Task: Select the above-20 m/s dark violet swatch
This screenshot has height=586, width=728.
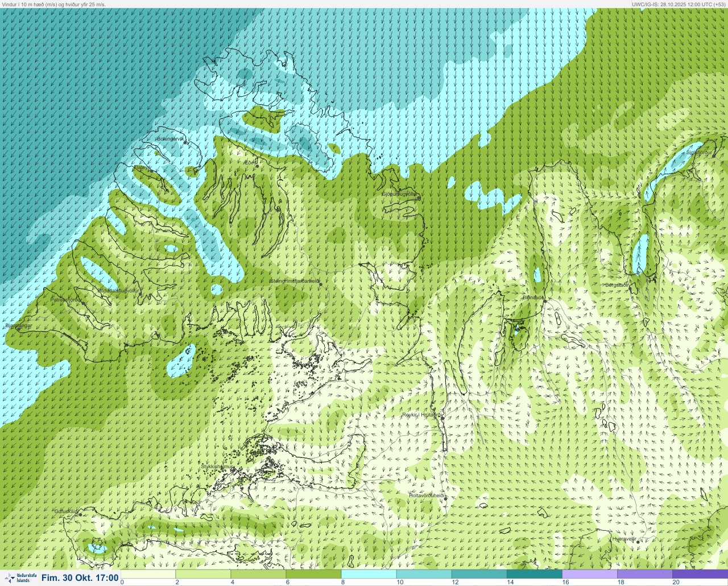Action: point(701,574)
